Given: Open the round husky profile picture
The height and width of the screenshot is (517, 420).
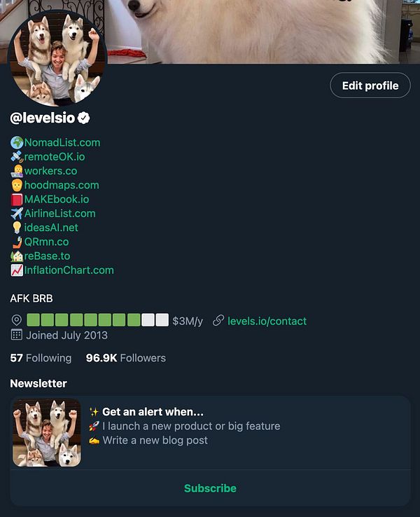Looking at the screenshot, I should (x=57, y=59).
